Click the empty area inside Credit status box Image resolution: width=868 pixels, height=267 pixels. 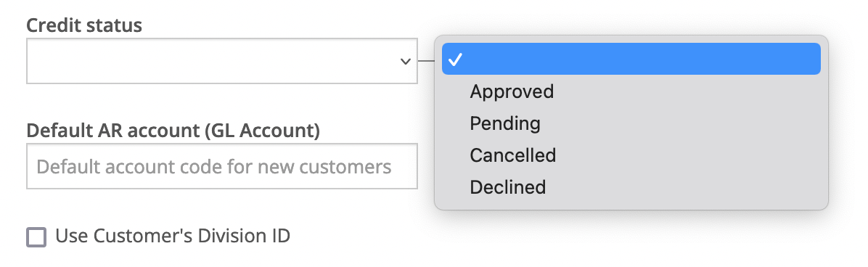pos(210,61)
